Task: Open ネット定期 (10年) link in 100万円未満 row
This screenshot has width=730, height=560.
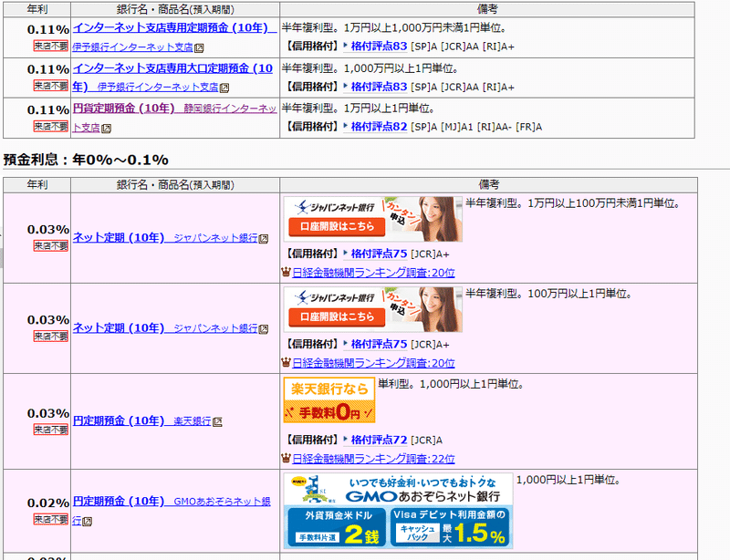Action: [119, 237]
